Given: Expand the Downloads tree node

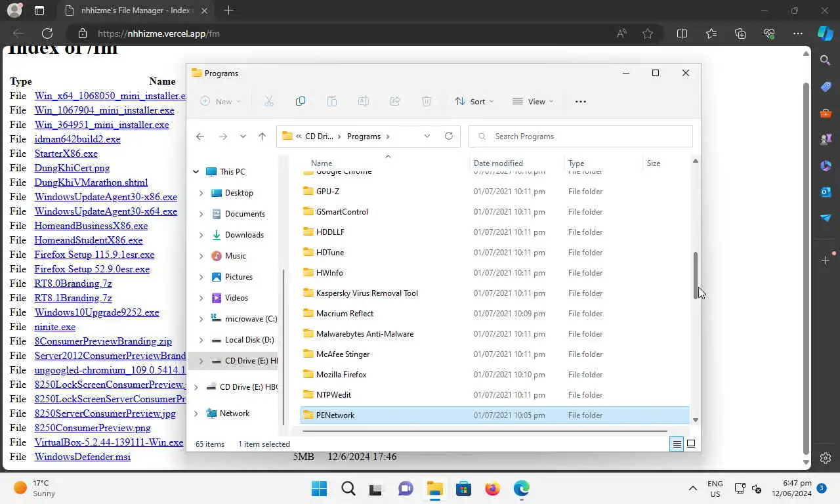Looking at the screenshot, I should pyautogui.click(x=201, y=235).
